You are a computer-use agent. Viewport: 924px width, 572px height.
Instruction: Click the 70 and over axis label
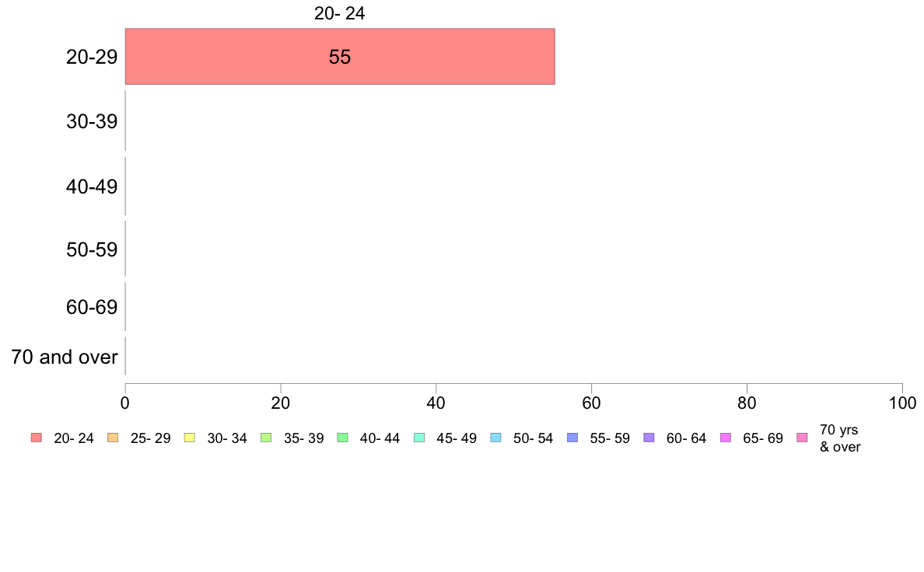65,357
